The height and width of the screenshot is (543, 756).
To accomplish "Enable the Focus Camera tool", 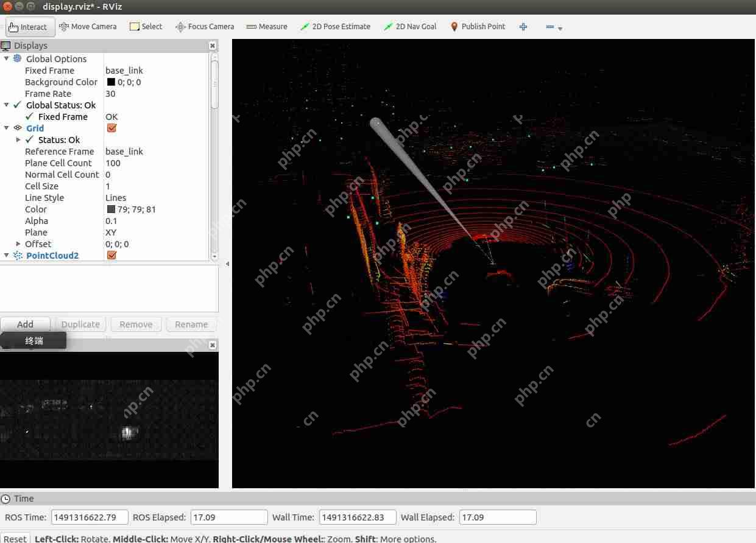I will (205, 27).
